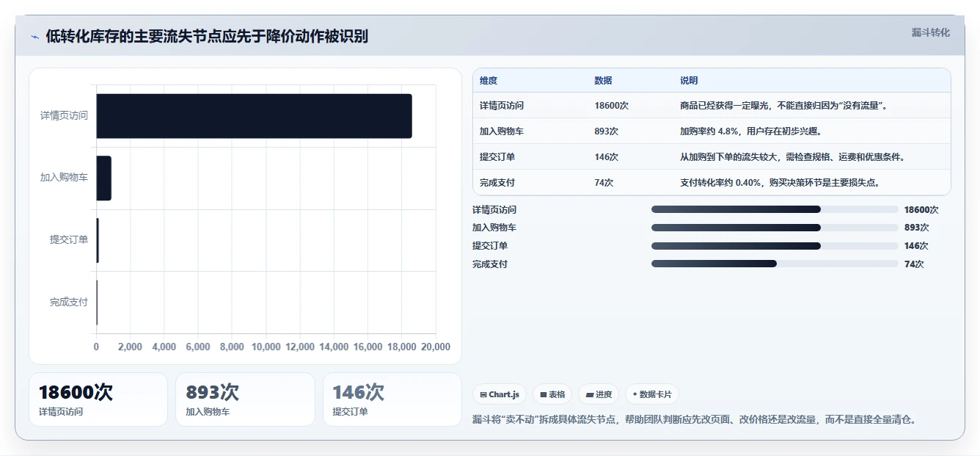Screen dimensions: 980x456
Task: Click the 完成支付 y-axis label in chart
Action: (x=69, y=302)
